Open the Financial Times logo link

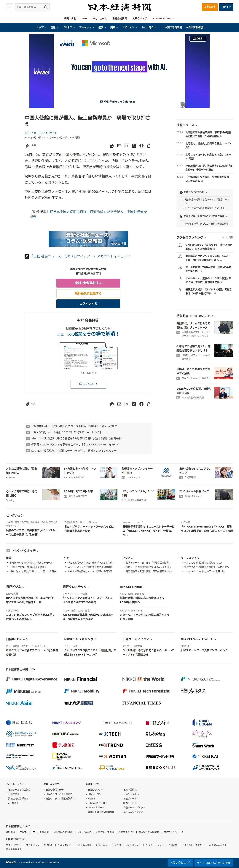click(x=141, y=703)
